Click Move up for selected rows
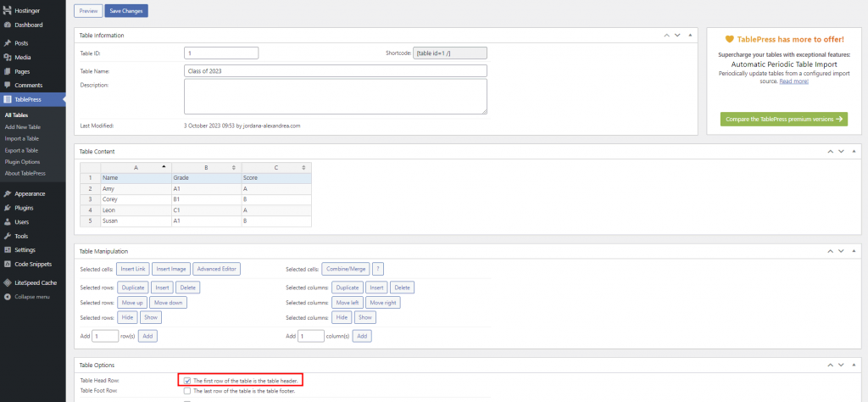Viewport: 868px width, 402px height. click(131, 303)
